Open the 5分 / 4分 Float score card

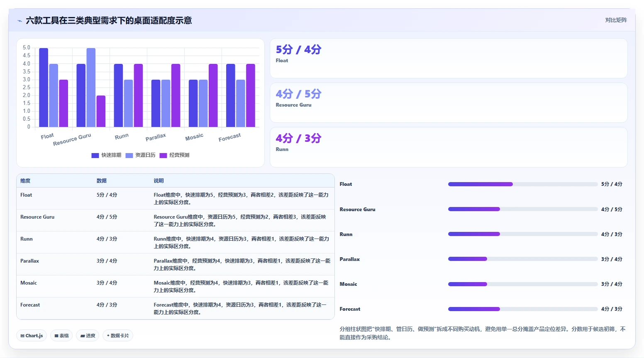449,58
